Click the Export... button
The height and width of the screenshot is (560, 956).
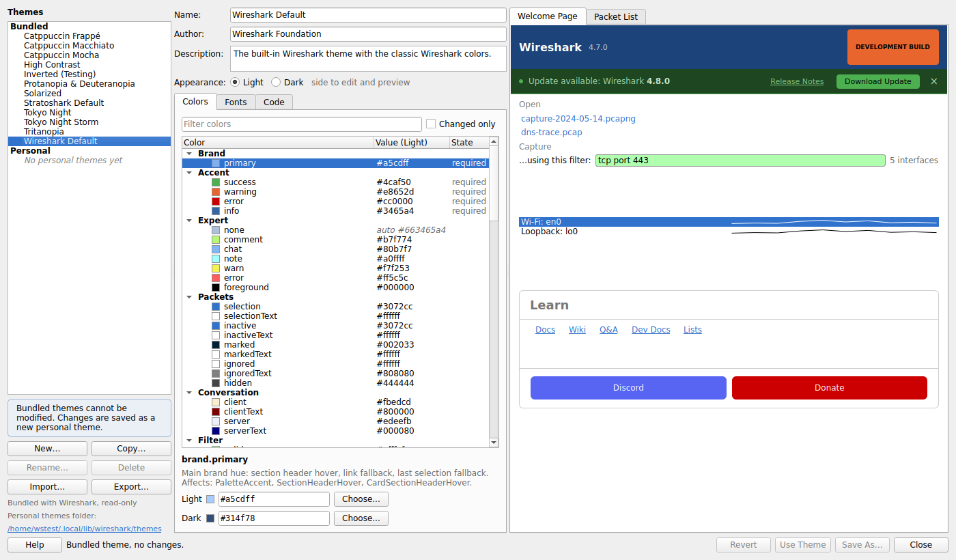131,487
